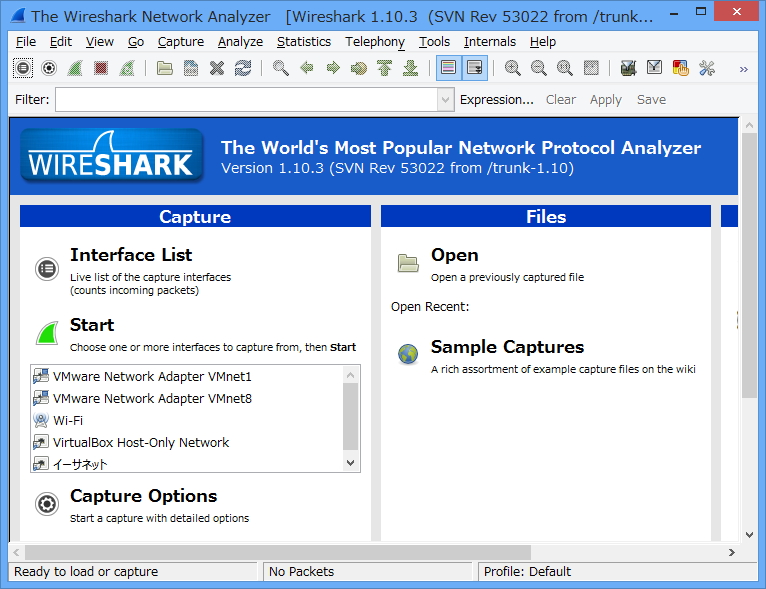Open the Tools menu
The height and width of the screenshot is (589, 766).
point(434,42)
